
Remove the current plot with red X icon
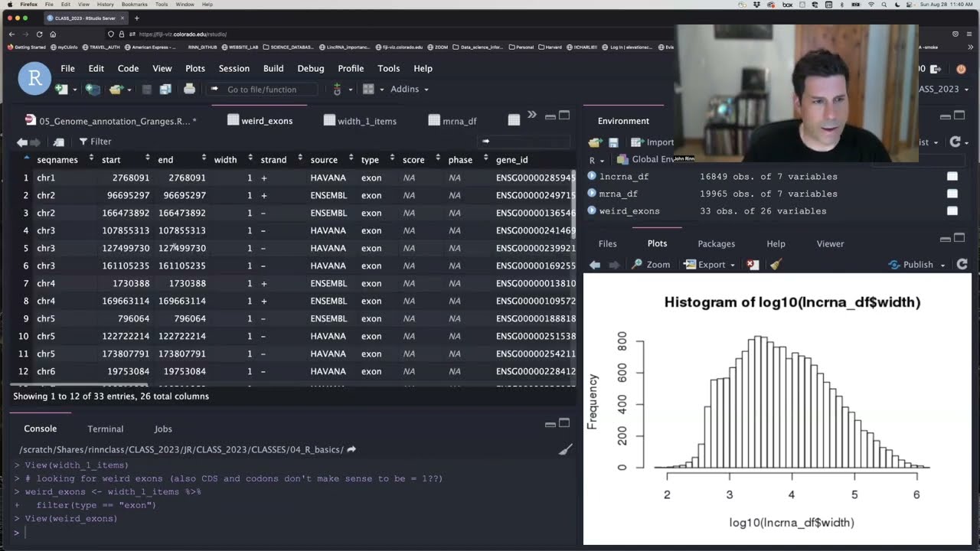click(753, 265)
